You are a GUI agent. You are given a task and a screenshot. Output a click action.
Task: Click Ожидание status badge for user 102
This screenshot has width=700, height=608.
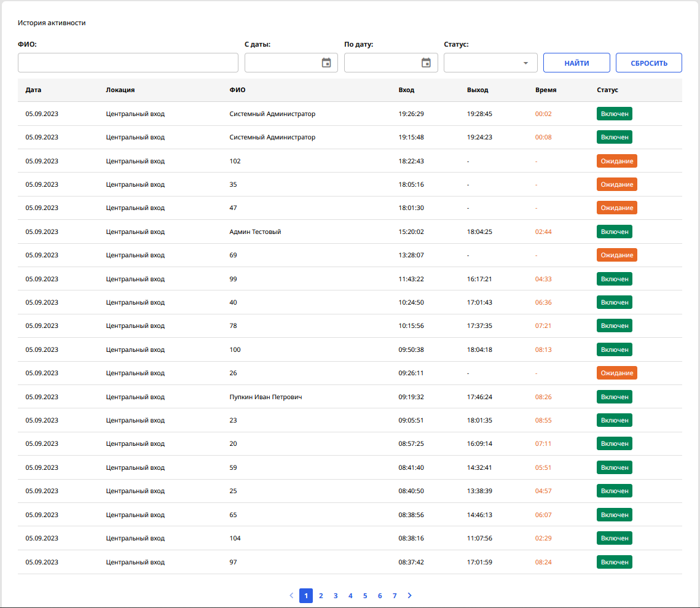tap(616, 161)
